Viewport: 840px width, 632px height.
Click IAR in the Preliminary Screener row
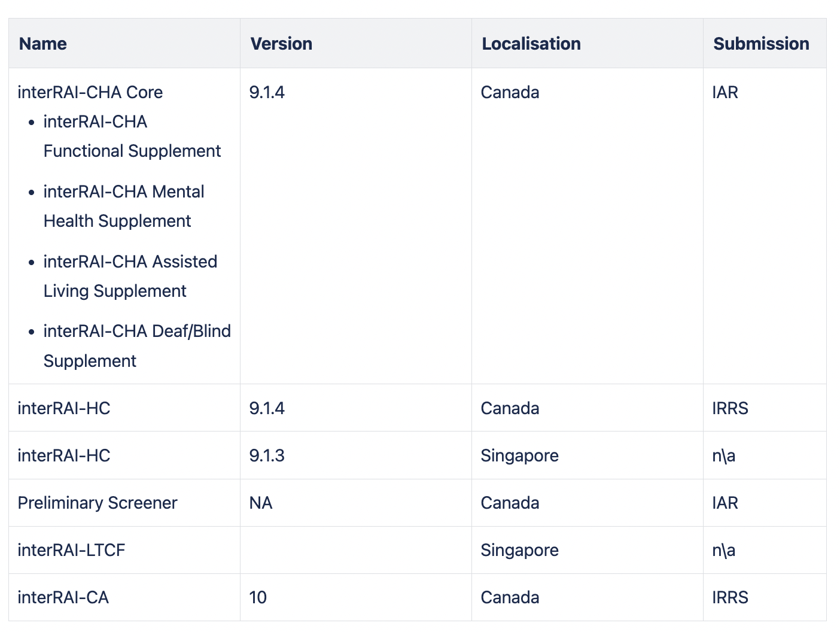point(725,503)
